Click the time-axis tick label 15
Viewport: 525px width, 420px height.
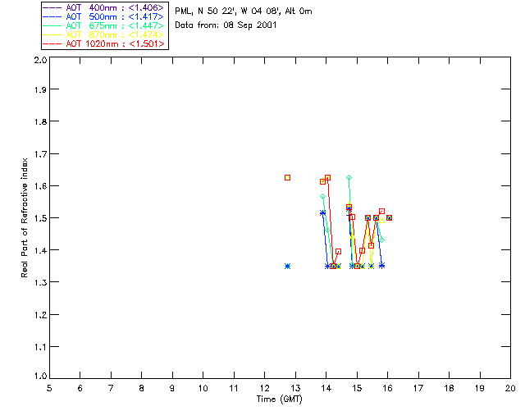(357, 388)
